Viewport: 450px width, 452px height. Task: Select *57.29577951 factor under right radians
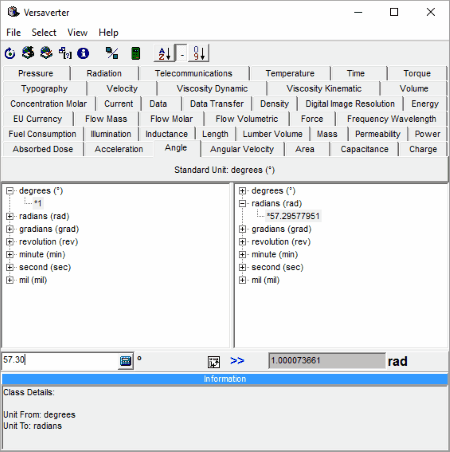pos(293,216)
